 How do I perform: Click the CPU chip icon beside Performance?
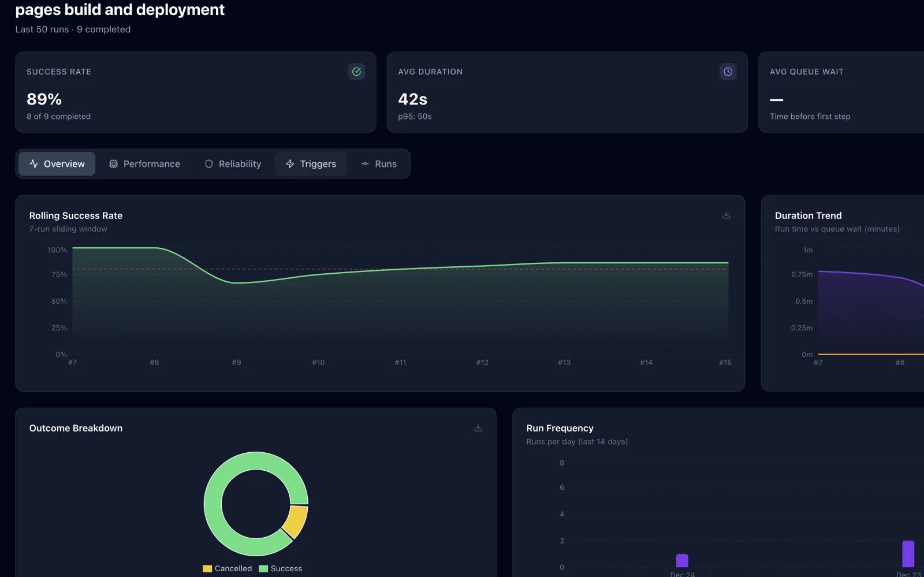113,164
